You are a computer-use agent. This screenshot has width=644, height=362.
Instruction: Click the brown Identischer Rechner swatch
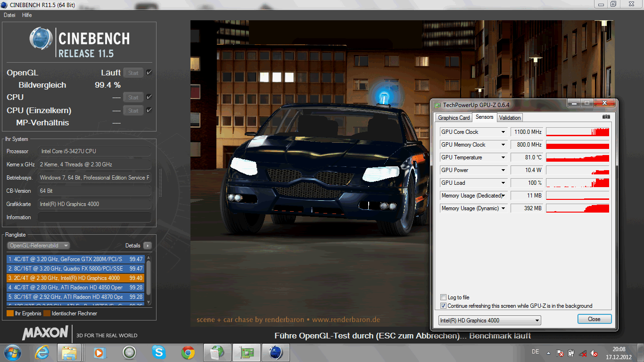point(47,313)
